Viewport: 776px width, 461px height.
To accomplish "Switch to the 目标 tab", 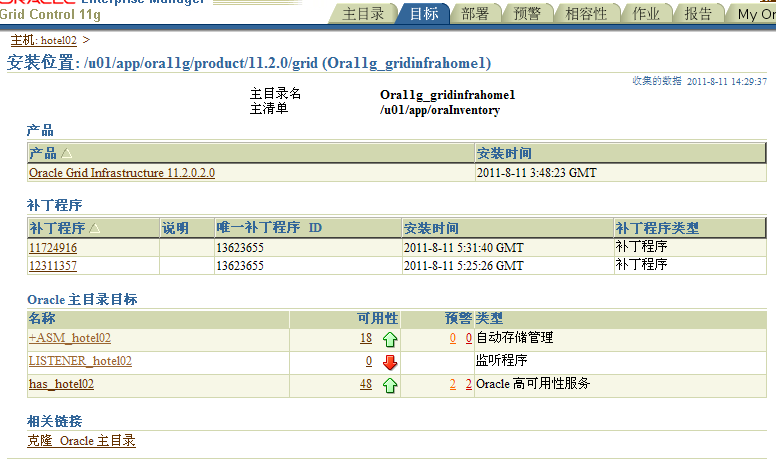I will click(x=424, y=13).
